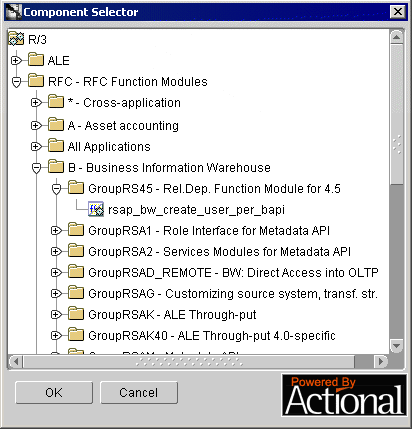Select 'GroupRSAK40 - ALE Through-put 4.0-specific' label

coord(212,336)
